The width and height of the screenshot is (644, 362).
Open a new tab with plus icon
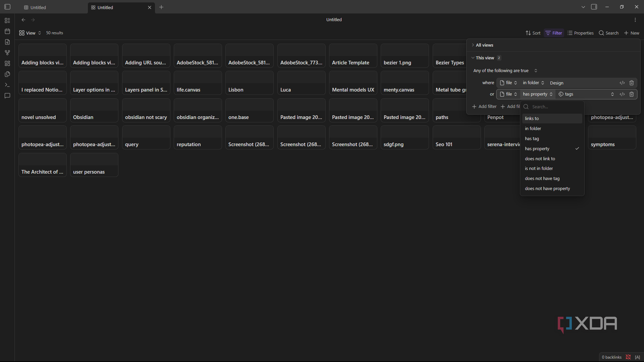click(161, 7)
